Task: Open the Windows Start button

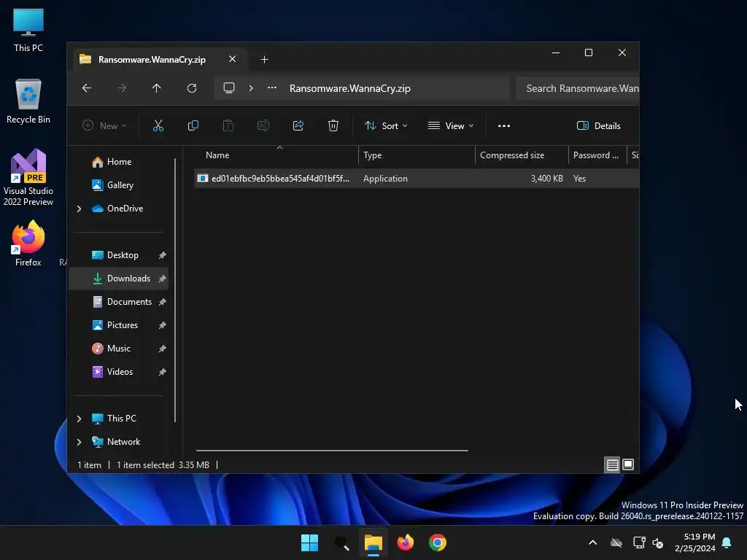Action: point(309,542)
